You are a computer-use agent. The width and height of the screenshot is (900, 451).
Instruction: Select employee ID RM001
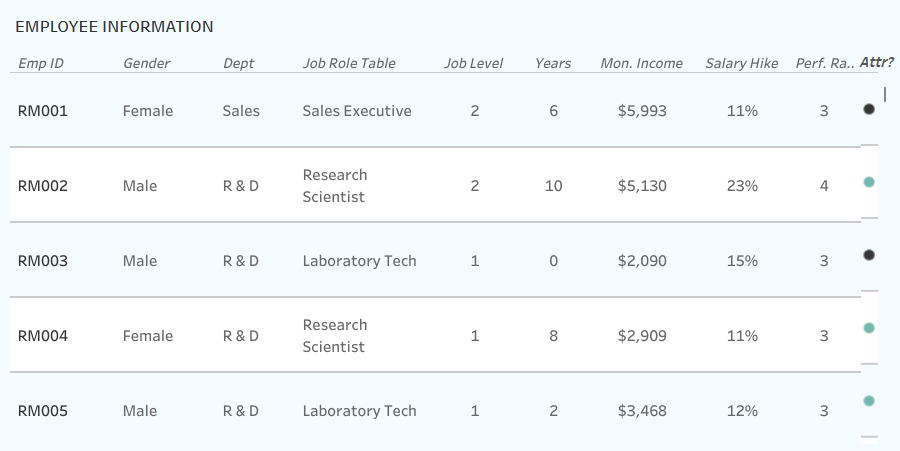[43, 111]
